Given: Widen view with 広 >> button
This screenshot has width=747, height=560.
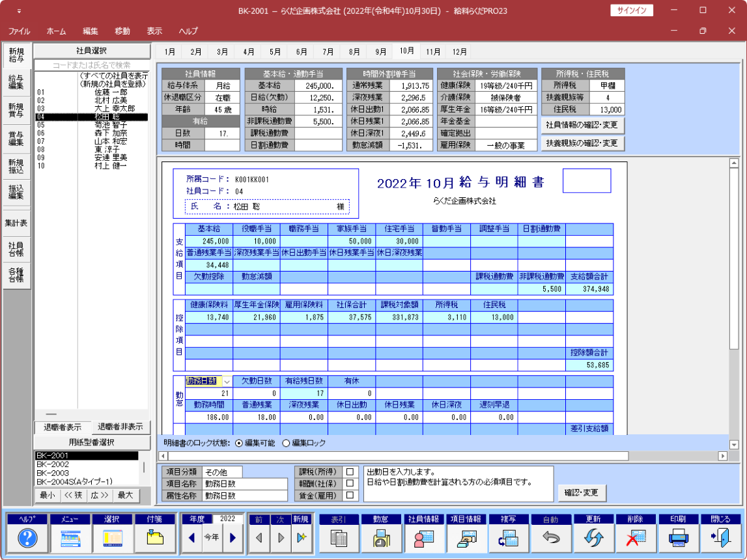Looking at the screenshot, I should [100, 496].
